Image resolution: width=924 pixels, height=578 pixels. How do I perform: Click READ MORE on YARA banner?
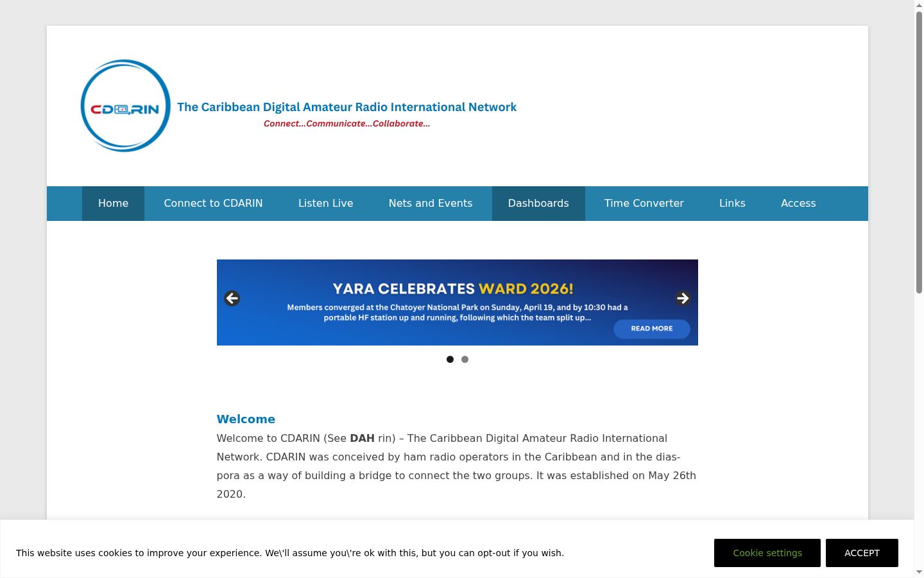[652, 329]
